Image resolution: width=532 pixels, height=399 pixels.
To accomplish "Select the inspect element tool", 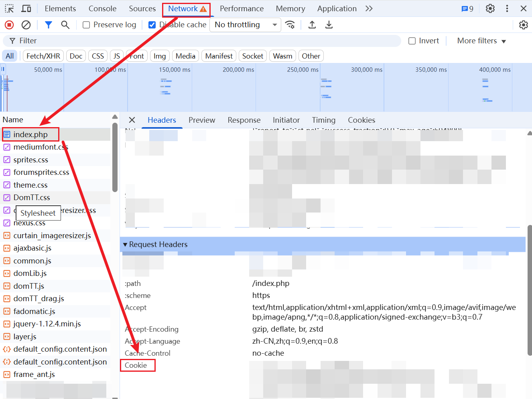I will coord(9,8).
